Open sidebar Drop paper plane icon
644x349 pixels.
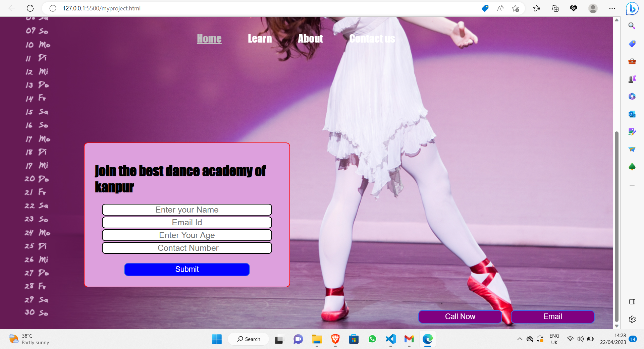point(632,149)
